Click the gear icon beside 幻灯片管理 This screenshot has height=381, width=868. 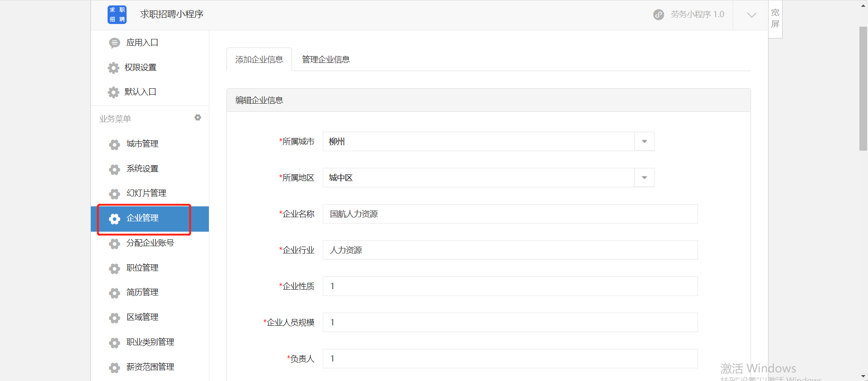pyautogui.click(x=114, y=194)
